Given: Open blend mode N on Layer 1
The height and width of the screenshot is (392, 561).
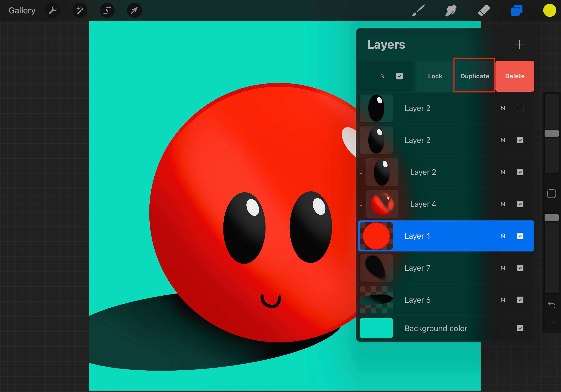Looking at the screenshot, I should point(503,236).
